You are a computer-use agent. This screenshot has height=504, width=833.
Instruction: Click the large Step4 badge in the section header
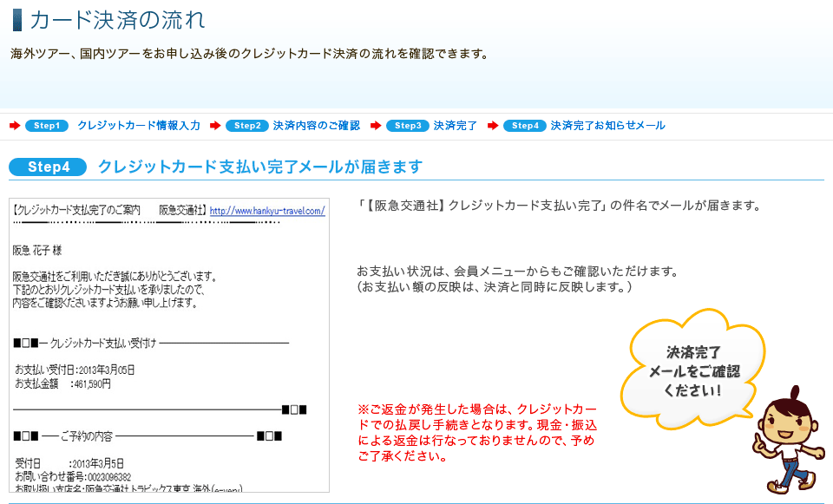pos(48,167)
